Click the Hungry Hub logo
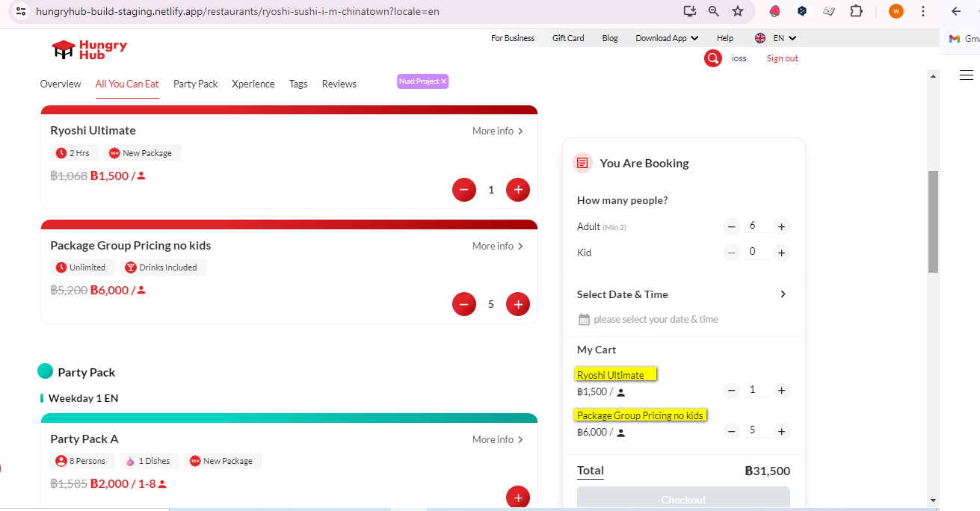Image resolution: width=980 pixels, height=511 pixels. [89, 49]
